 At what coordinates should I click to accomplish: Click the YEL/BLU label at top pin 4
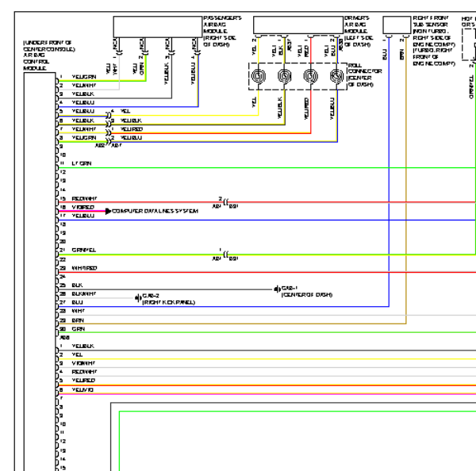pos(83,102)
